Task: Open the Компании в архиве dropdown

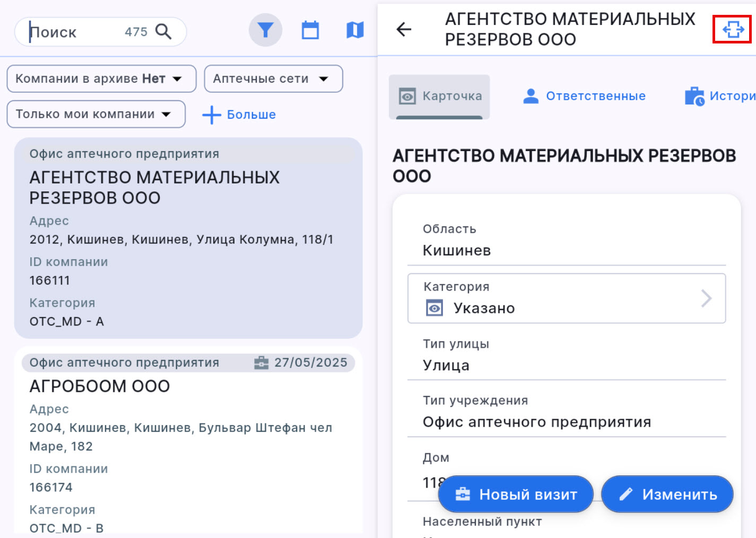Action: 101,78
